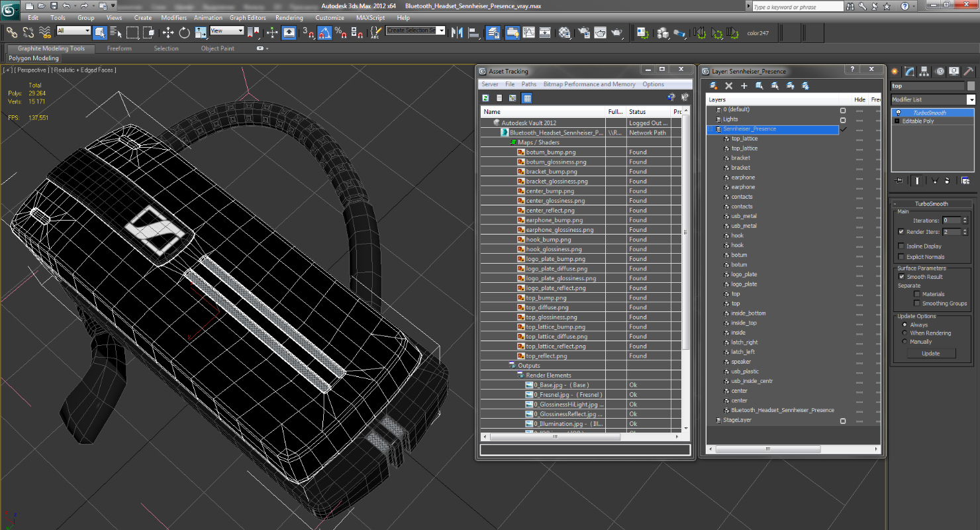Enable Separate by Materials checkbox
980x530 pixels.
[917, 294]
